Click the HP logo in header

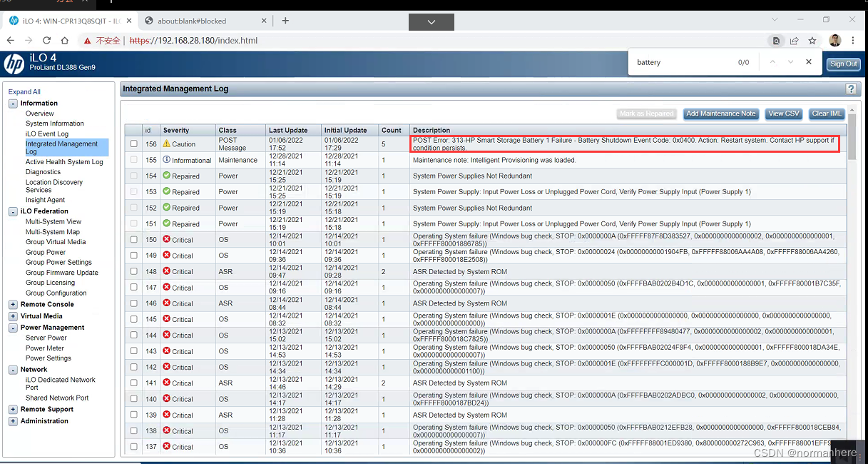(x=14, y=64)
